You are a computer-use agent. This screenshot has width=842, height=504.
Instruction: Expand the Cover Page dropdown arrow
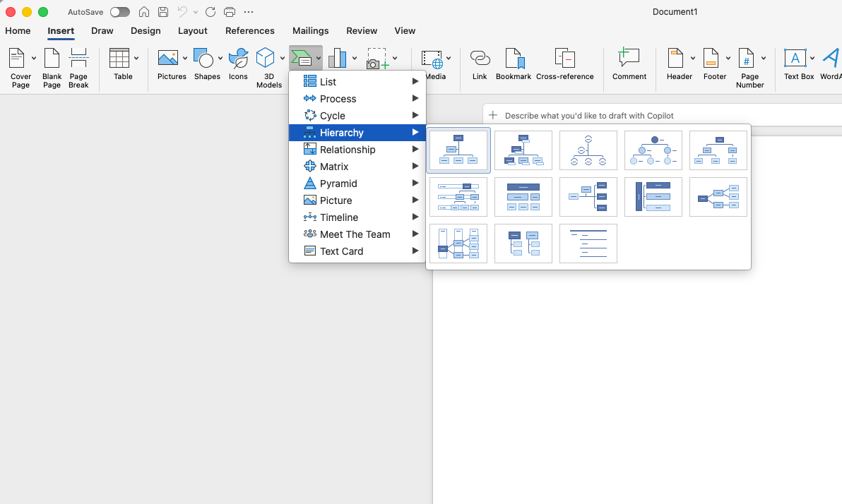click(x=34, y=58)
